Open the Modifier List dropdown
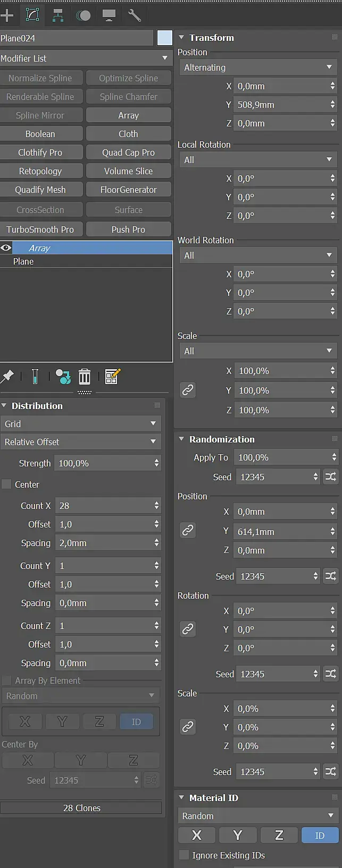342x868 pixels. [x=85, y=58]
